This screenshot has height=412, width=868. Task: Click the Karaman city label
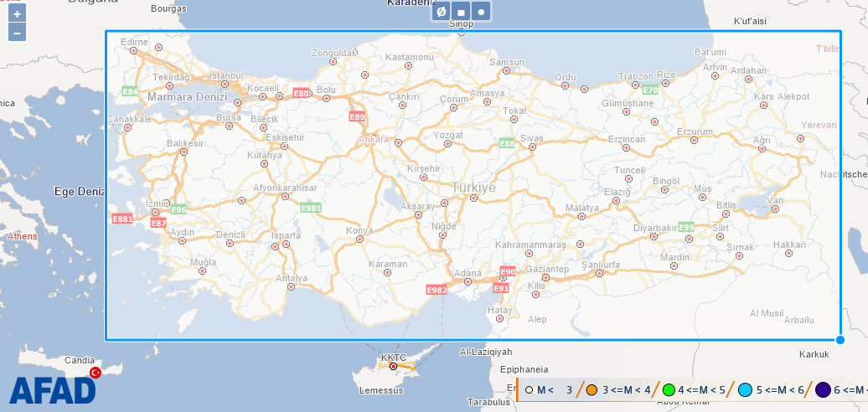pyautogui.click(x=388, y=264)
